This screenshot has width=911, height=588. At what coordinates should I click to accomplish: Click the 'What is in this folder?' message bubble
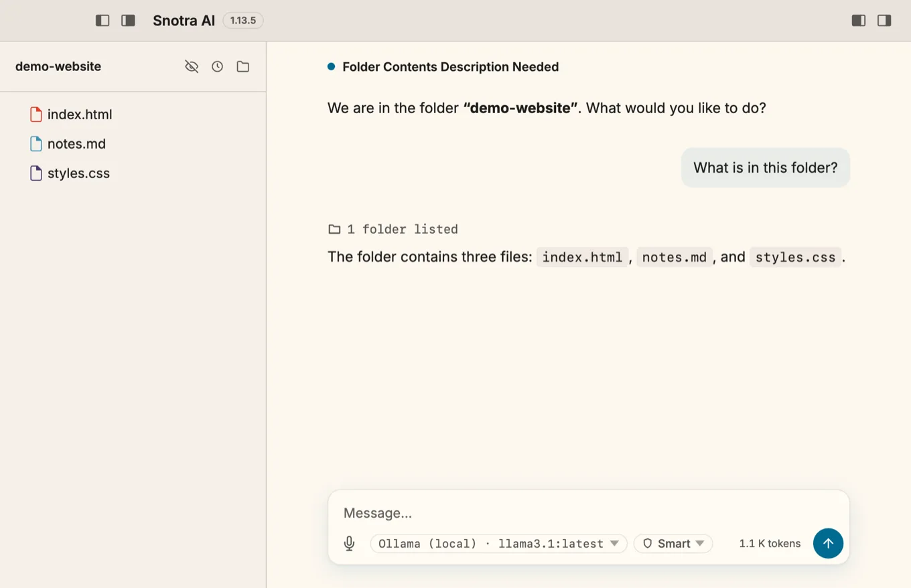tap(766, 167)
